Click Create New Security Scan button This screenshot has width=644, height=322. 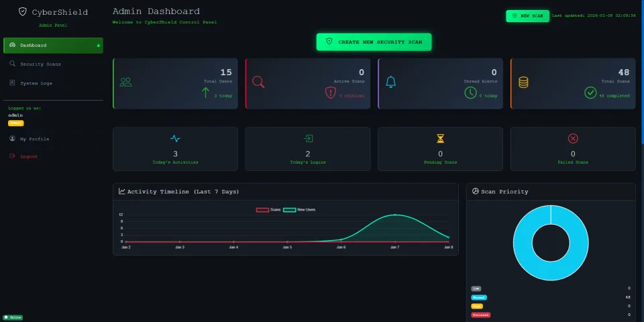pos(374,42)
